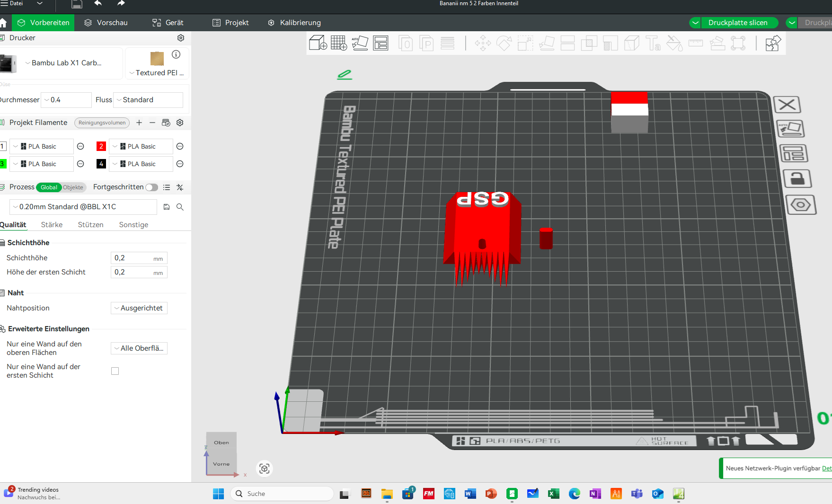Open the Assembly View puzzle icon
832x504 pixels.
[x=773, y=43]
